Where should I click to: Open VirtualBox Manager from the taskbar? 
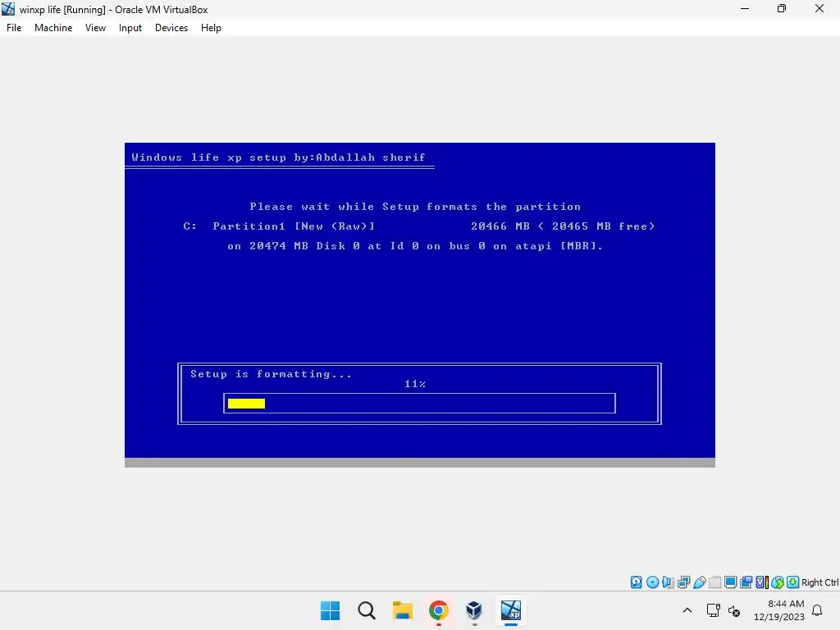tap(474, 610)
